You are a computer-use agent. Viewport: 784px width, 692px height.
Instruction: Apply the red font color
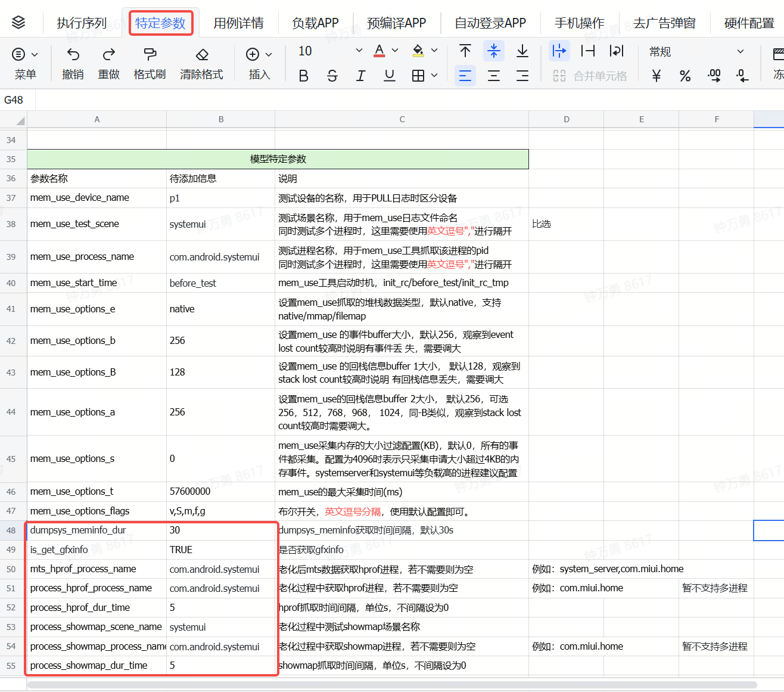pyautogui.click(x=379, y=51)
